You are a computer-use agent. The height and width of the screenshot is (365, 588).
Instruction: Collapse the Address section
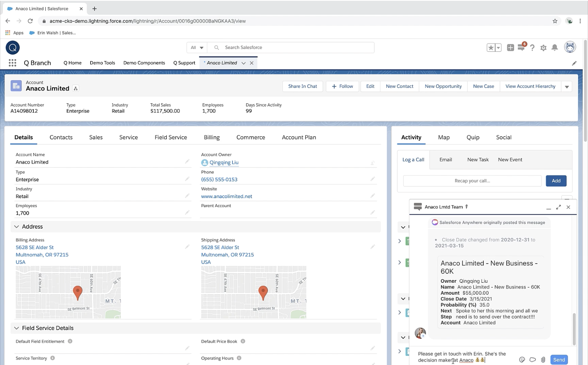pos(17,227)
